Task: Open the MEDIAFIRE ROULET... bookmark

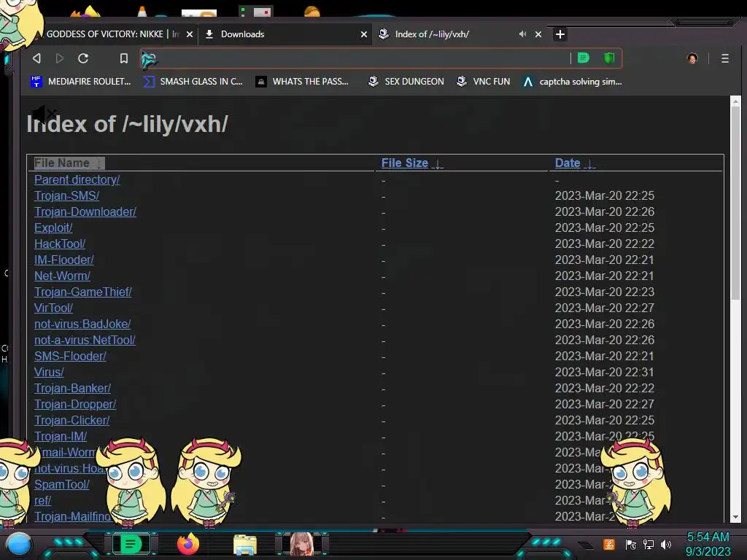Action: click(x=80, y=82)
